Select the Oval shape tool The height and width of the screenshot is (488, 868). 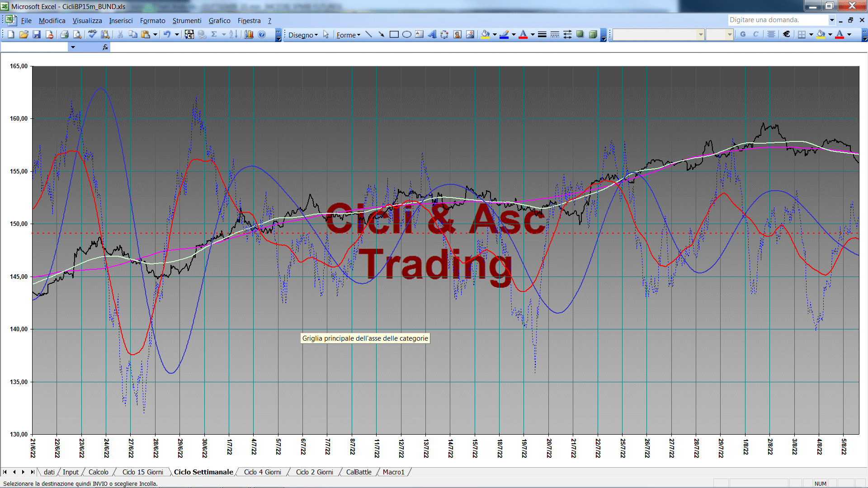click(x=406, y=34)
